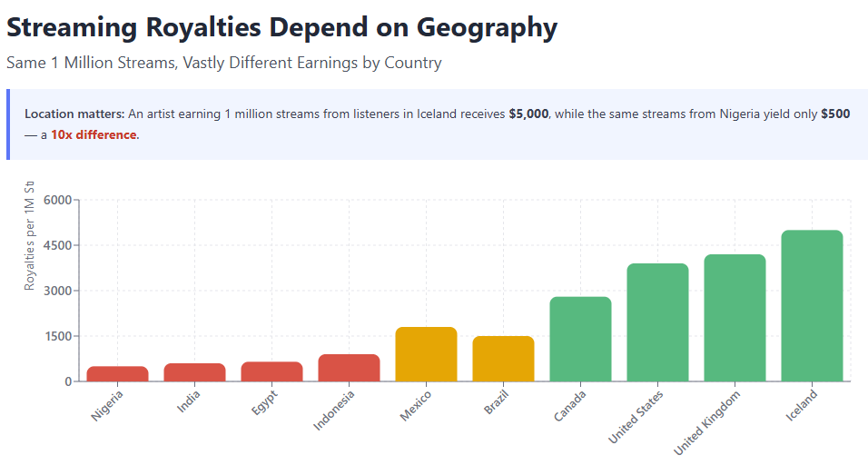Image resolution: width=868 pixels, height=465 pixels.
Task: Click the 'Royalties per 1M' y-axis label
Action: [x=30, y=237]
